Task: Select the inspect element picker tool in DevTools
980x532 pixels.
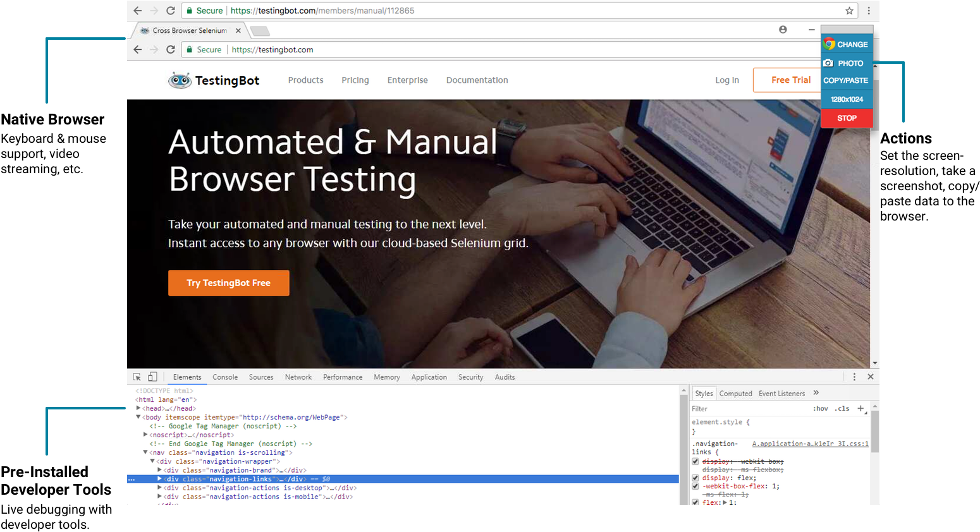Action: [137, 377]
